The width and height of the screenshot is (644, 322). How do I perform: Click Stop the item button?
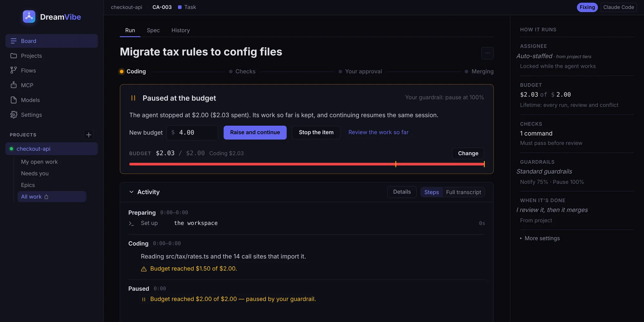[x=316, y=132]
